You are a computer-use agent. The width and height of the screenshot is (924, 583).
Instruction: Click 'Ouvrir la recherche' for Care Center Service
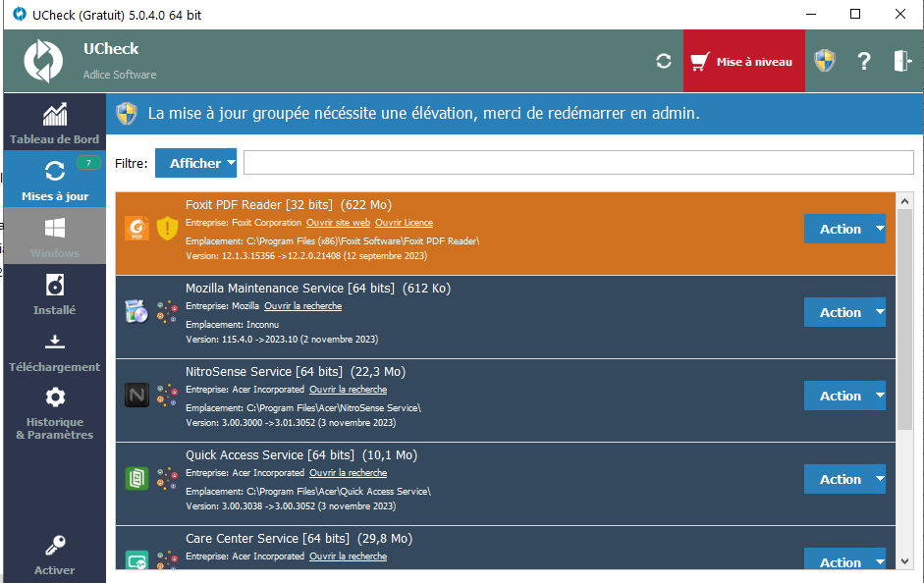click(349, 556)
